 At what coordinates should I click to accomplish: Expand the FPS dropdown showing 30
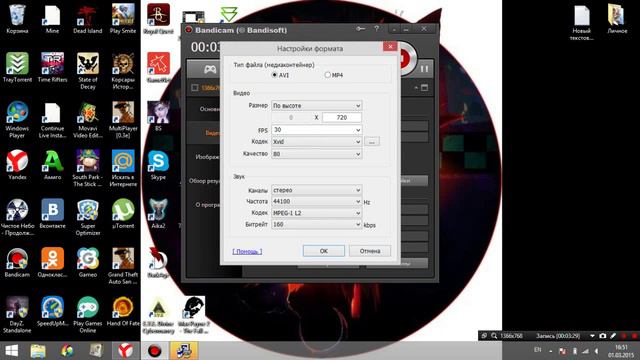click(316, 130)
